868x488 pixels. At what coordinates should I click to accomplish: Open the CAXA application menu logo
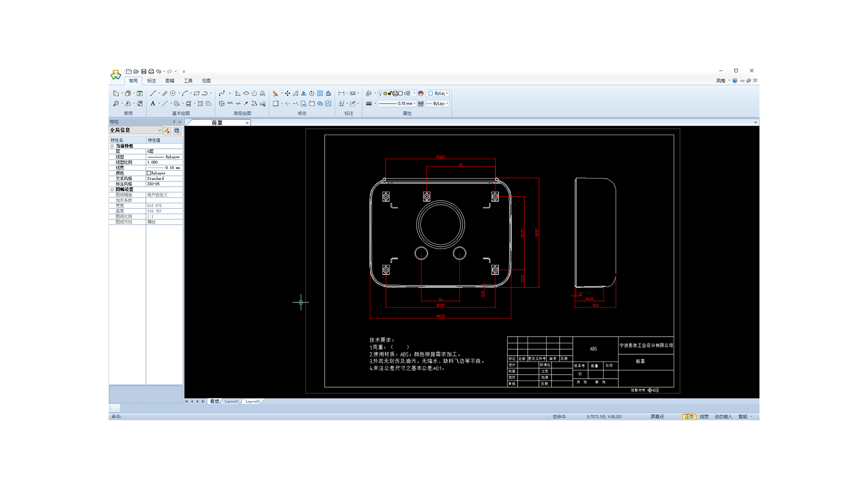(x=116, y=75)
